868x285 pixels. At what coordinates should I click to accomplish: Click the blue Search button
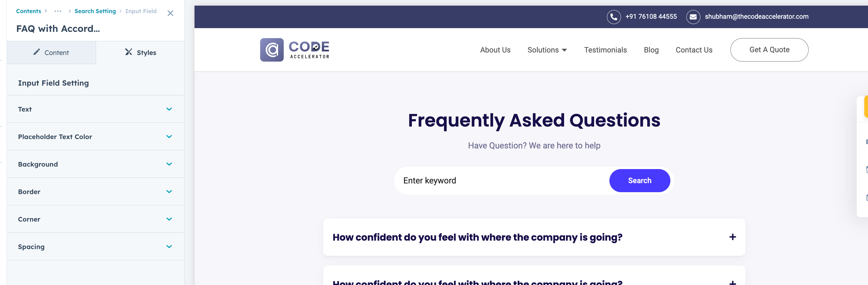(x=639, y=181)
